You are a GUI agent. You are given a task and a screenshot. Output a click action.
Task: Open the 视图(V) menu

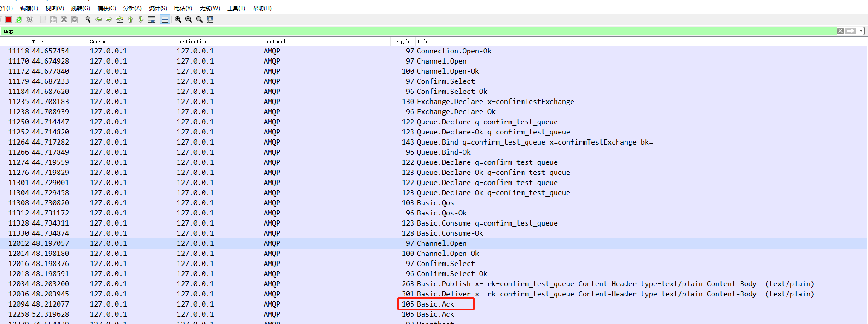coord(54,8)
